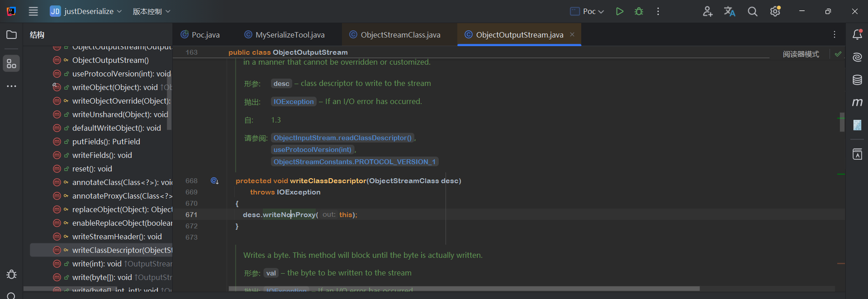Open the Project folder tool window
This screenshot has width=868, height=299.
(x=12, y=35)
